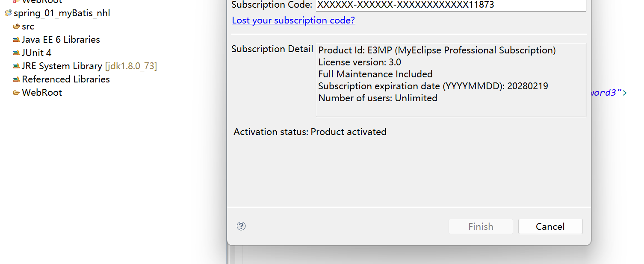Click the src source folder icon
This screenshot has width=644, height=264.
[16, 26]
